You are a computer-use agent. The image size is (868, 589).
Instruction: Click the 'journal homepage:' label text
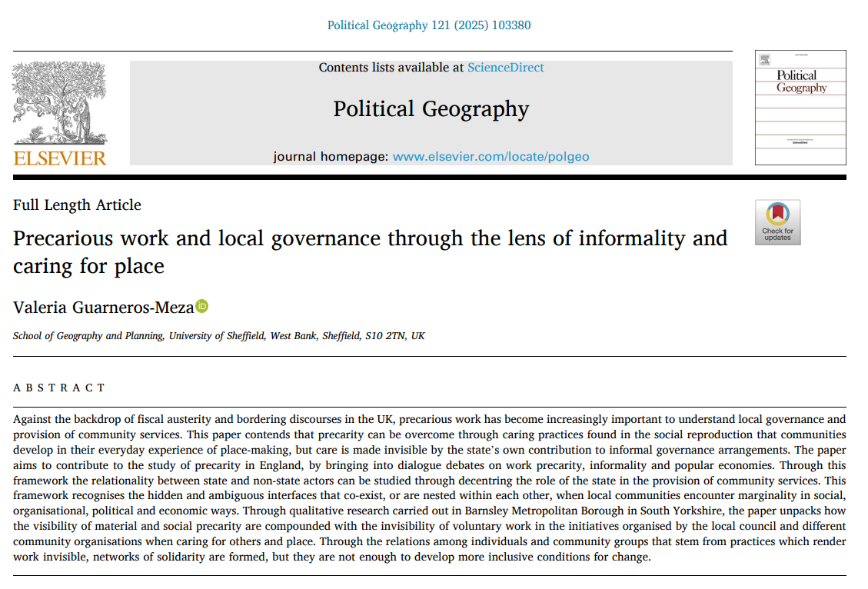[331, 157]
